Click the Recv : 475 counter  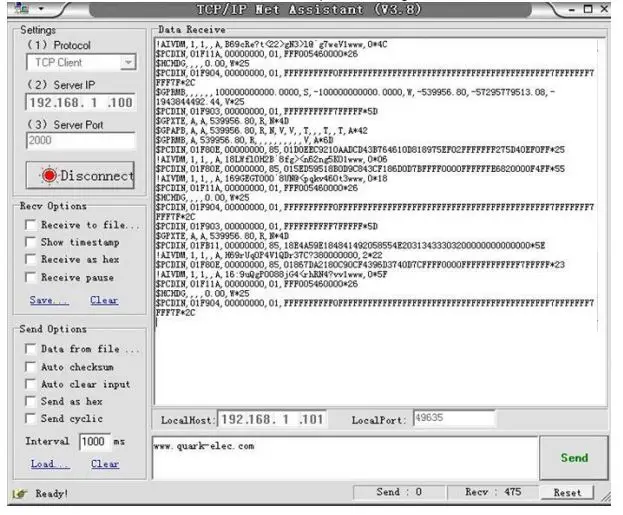pyautogui.click(x=493, y=492)
